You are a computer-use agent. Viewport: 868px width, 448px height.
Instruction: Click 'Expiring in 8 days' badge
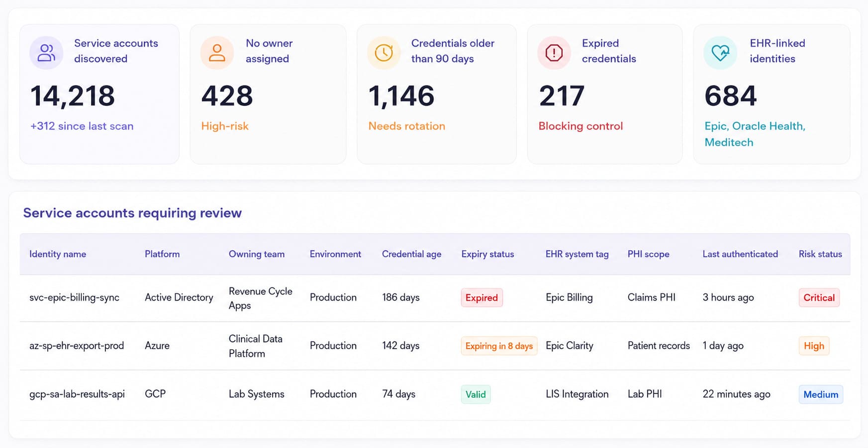click(499, 346)
